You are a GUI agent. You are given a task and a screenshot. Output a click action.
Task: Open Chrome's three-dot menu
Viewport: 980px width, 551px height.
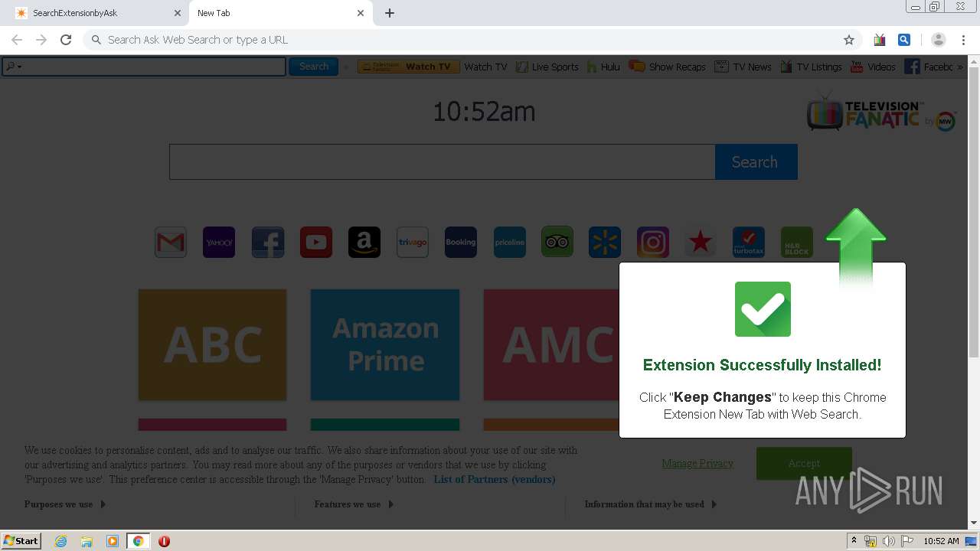point(963,40)
